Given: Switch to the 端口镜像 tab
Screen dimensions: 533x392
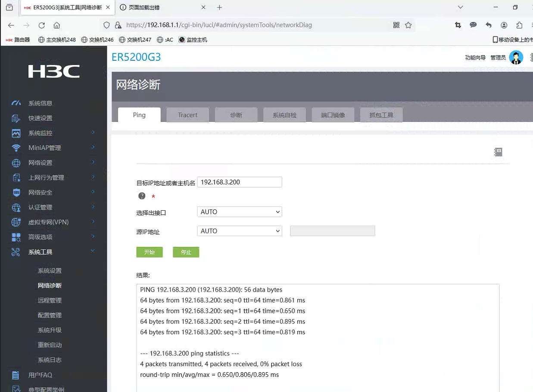Looking at the screenshot, I should (333, 115).
